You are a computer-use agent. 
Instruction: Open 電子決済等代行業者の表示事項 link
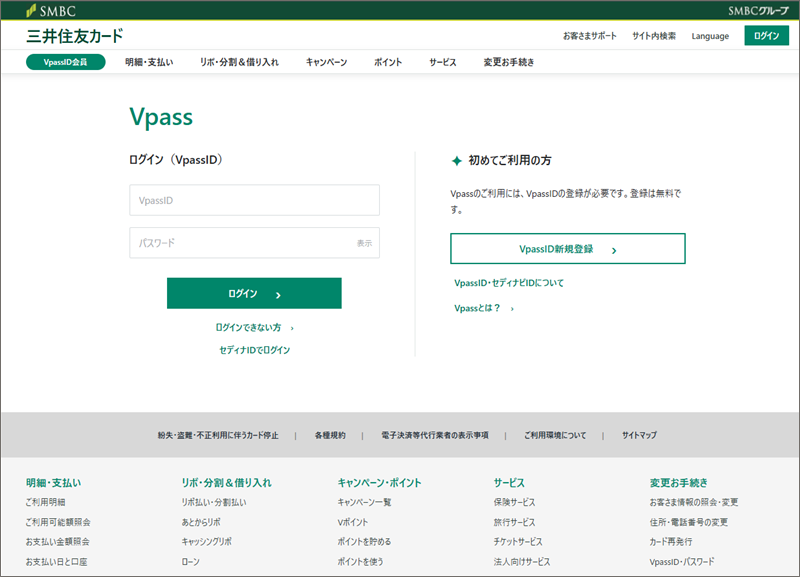point(435,435)
